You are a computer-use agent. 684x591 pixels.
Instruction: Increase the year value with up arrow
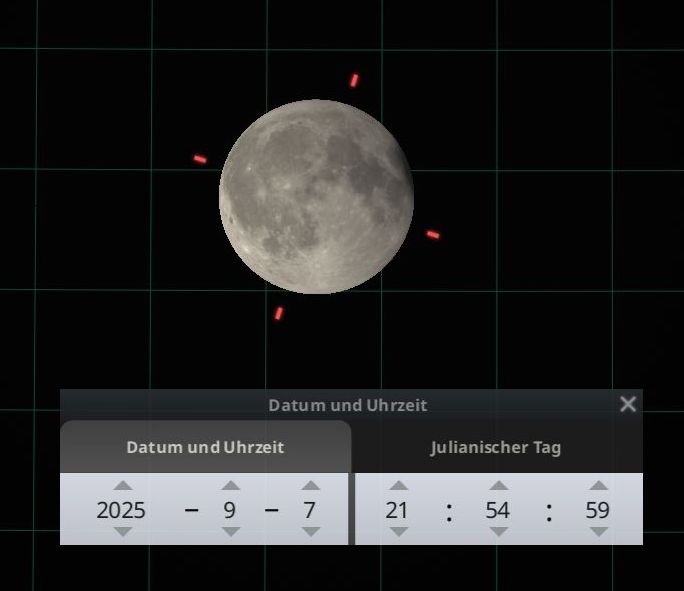point(121,486)
